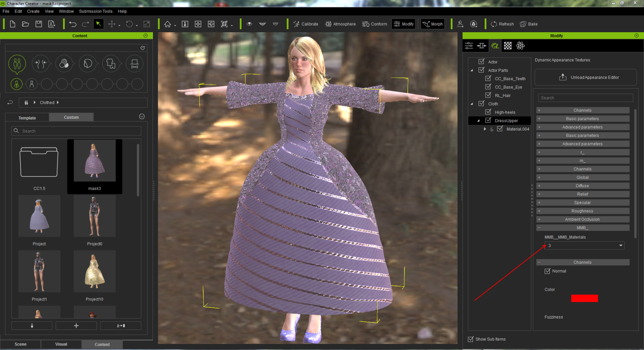The height and width of the screenshot is (350, 644).
Task: Toggle eye view icon in toolbar
Action: tap(250, 24)
